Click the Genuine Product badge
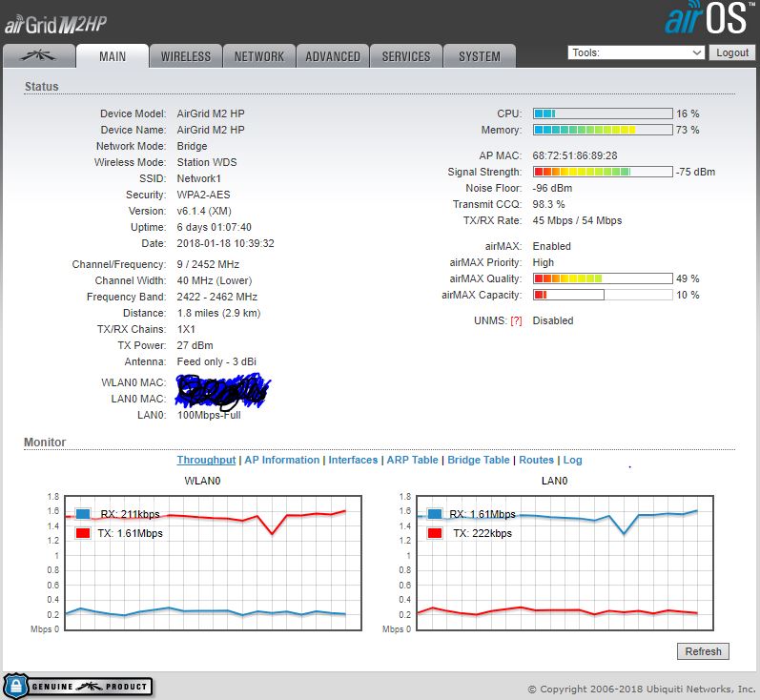 [x=77, y=686]
